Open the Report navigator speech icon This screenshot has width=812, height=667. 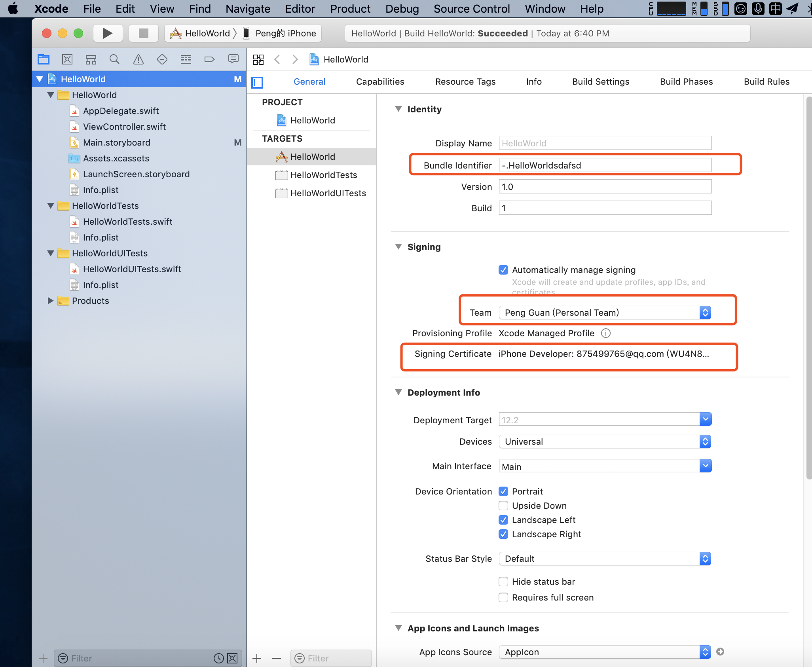[233, 59]
